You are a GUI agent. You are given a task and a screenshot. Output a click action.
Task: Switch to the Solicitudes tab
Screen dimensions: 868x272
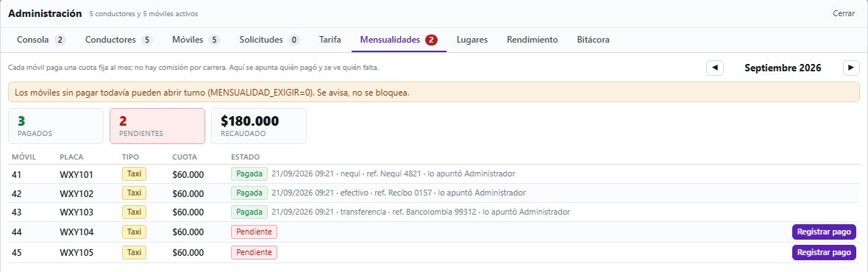269,40
